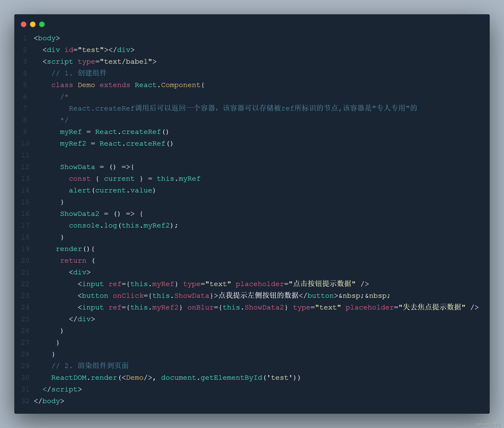The width and height of the screenshot is (504, 428).
Task: Click "<Demo/>" on line 30
Action: point(137,378)
